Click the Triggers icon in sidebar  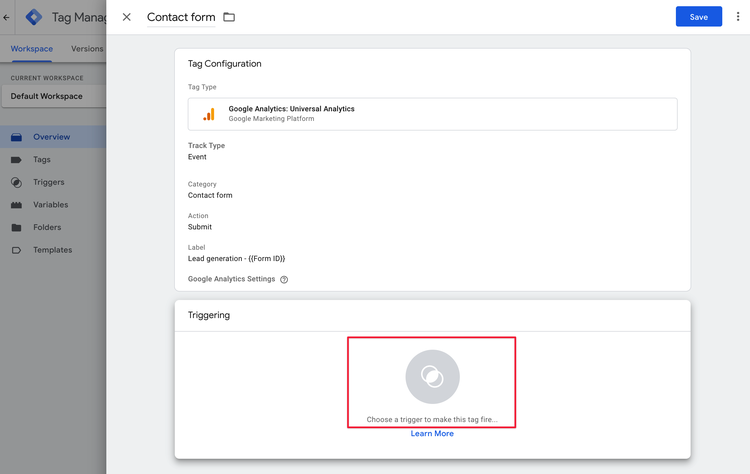click(x=16, y=182)
